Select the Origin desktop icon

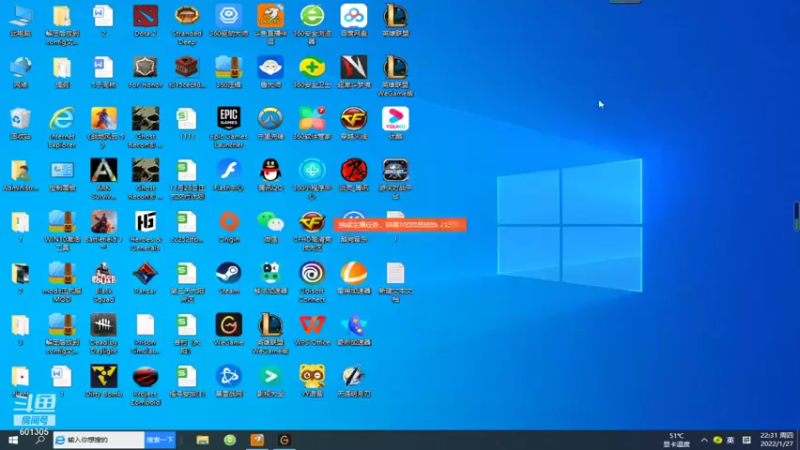tap(229, 222)
